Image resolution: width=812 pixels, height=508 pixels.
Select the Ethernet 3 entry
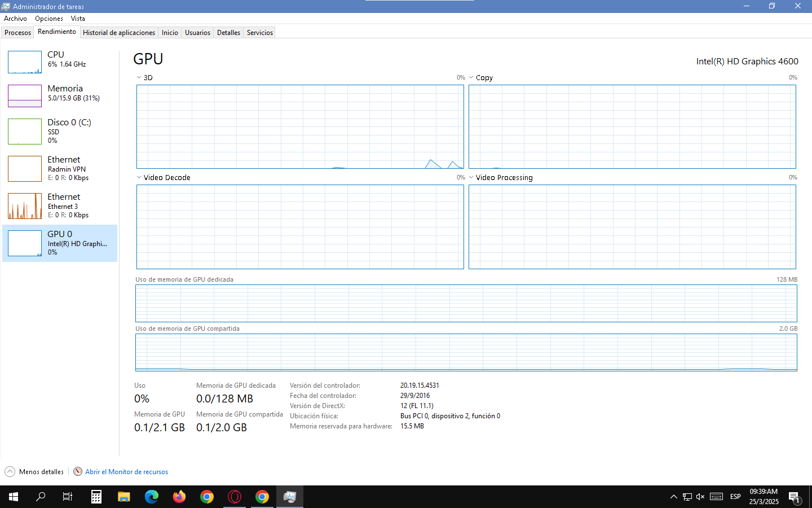coord(60,205)
